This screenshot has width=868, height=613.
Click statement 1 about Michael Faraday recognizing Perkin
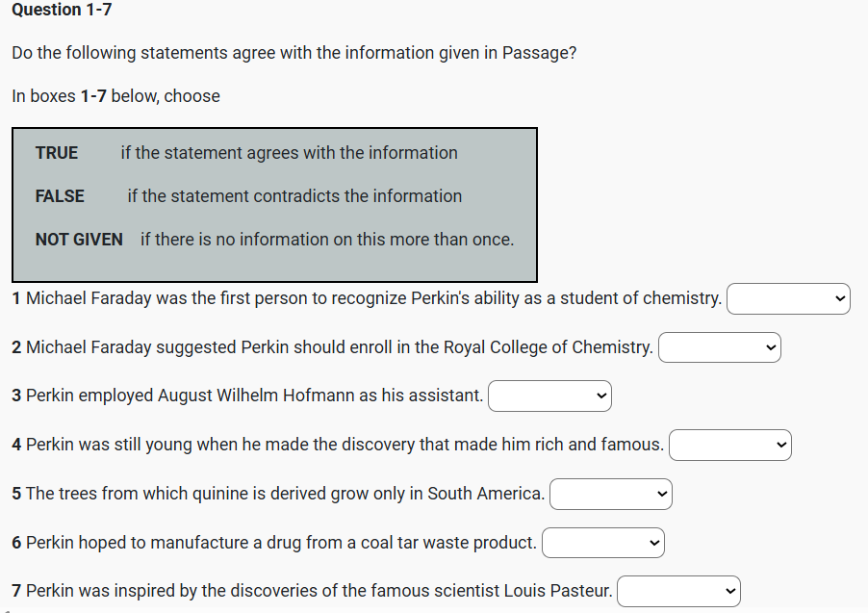coord(368,298)
